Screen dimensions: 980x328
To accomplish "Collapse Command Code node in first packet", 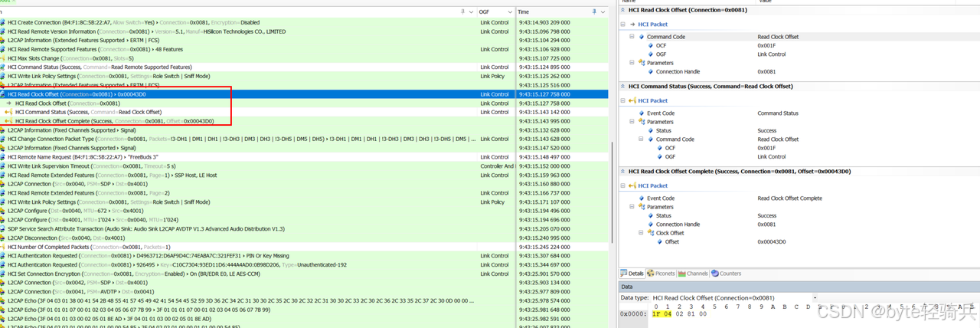I will 632,37.
